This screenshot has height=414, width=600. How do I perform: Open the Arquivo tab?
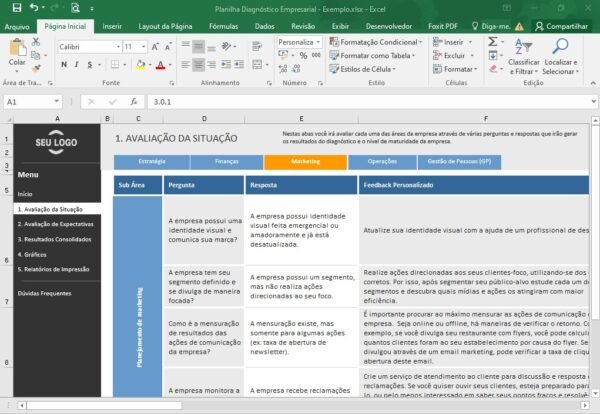tap(17, 26)
